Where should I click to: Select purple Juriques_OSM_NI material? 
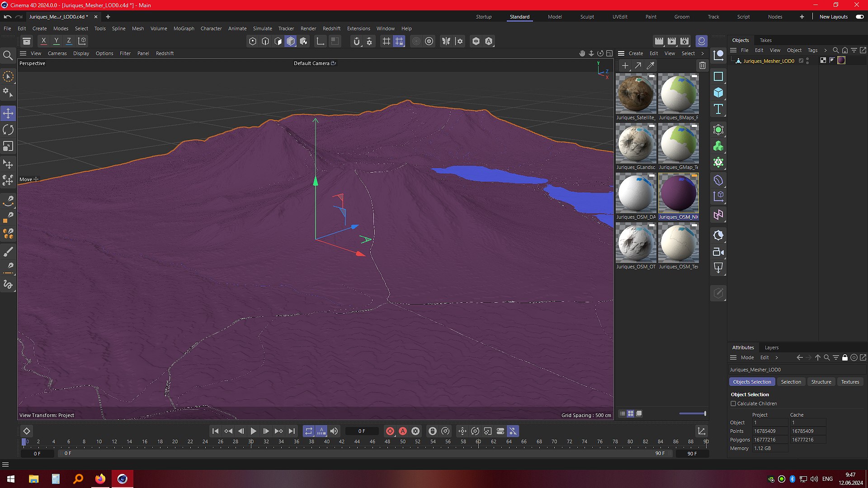click(678, 193)
